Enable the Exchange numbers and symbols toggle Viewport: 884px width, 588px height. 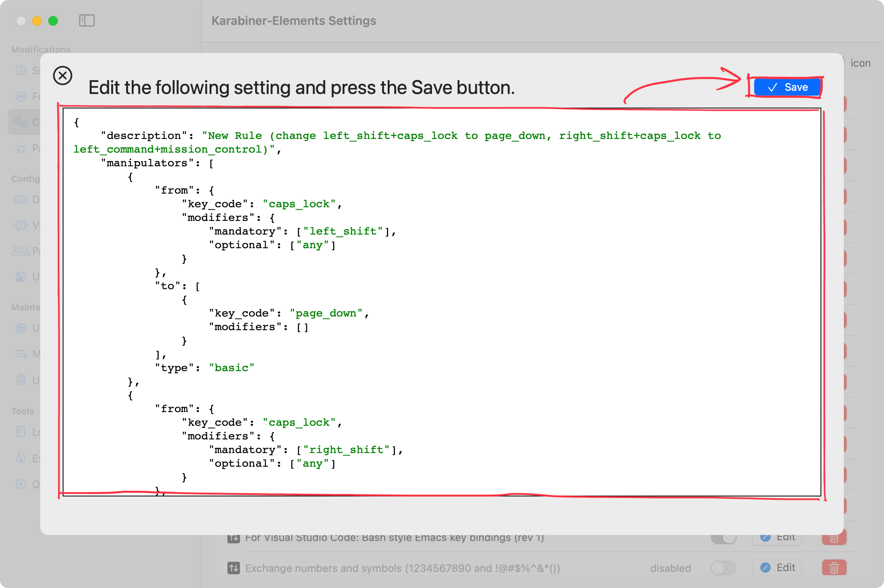click(724, 568)
